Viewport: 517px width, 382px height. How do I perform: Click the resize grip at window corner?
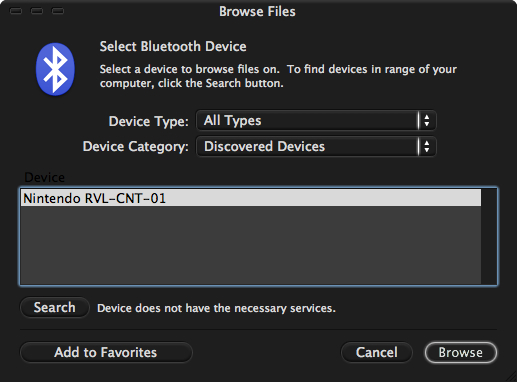512,377
